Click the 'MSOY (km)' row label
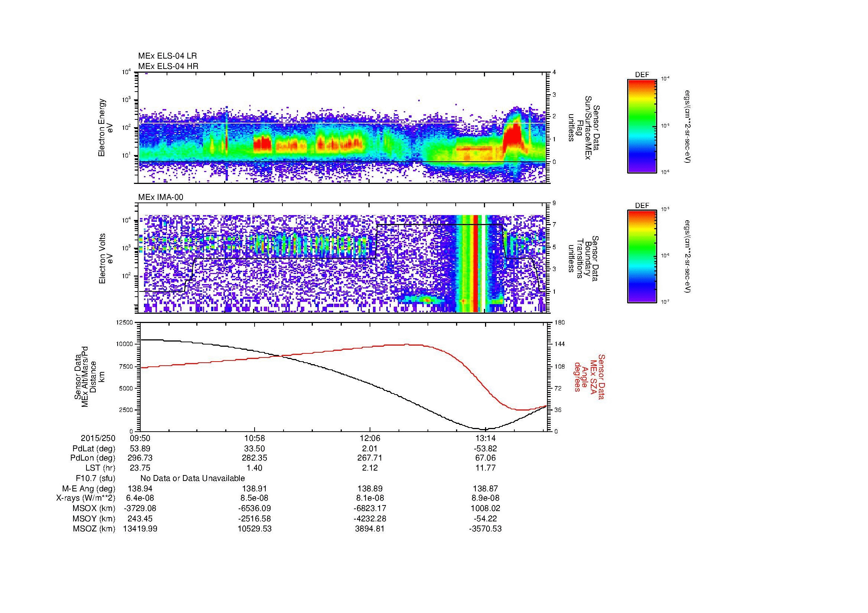868x613 pixels. (94, 518)
